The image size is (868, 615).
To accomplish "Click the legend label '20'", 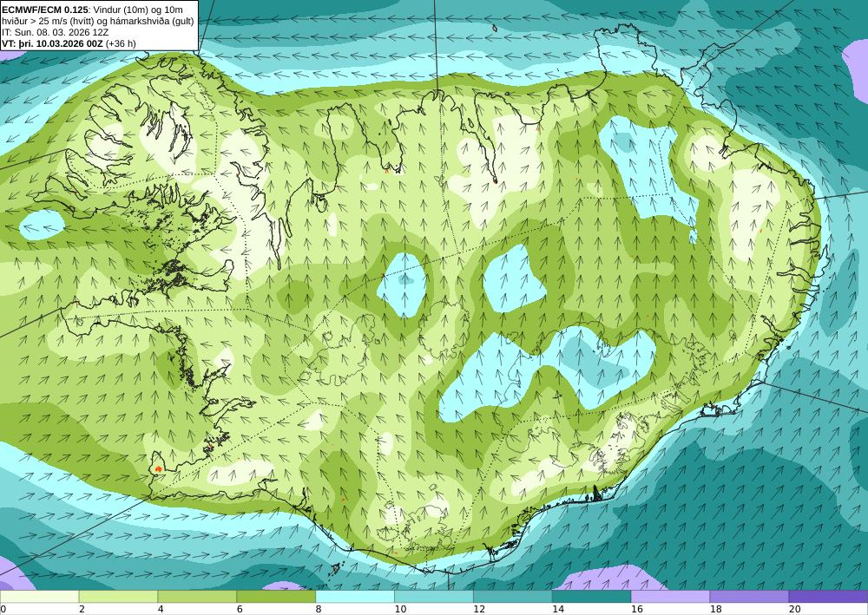I will (x=794, y=609).
